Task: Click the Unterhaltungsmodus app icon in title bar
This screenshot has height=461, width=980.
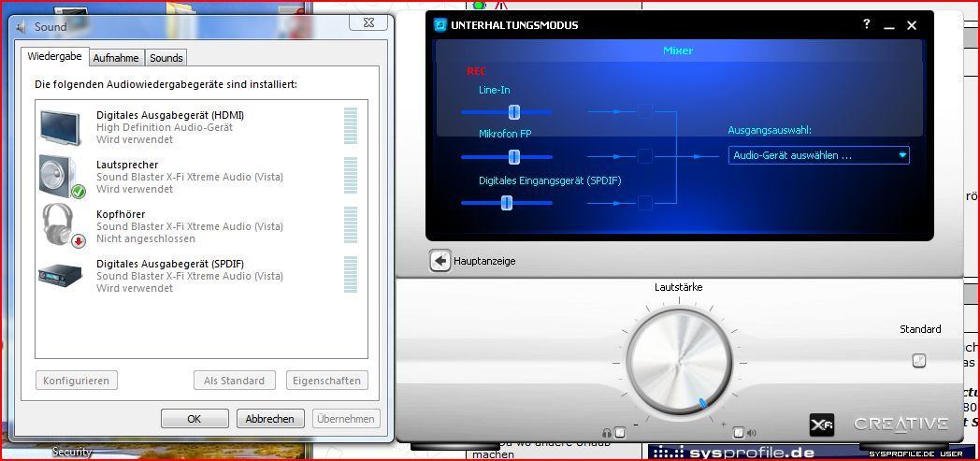Action: (x=440, y=25)
